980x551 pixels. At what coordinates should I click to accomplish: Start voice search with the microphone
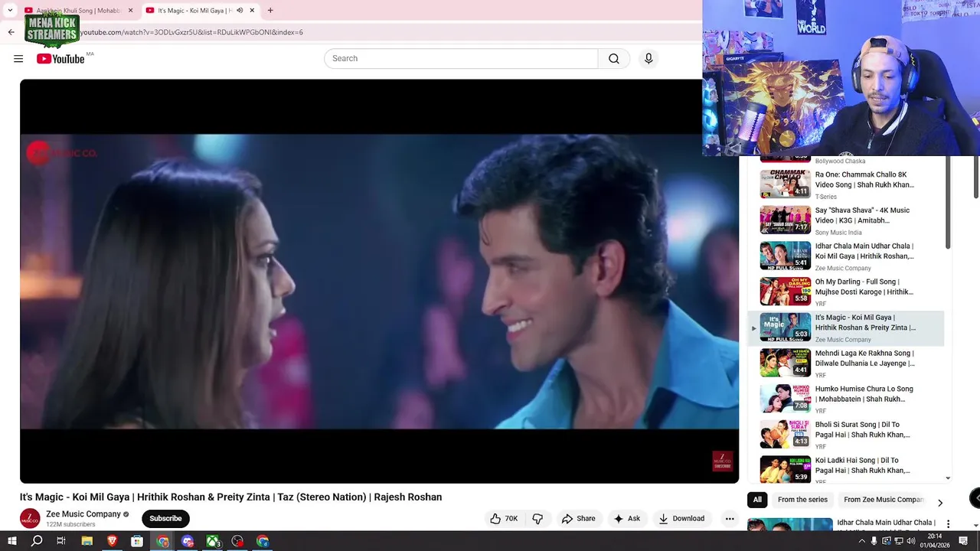coord(648,59)
